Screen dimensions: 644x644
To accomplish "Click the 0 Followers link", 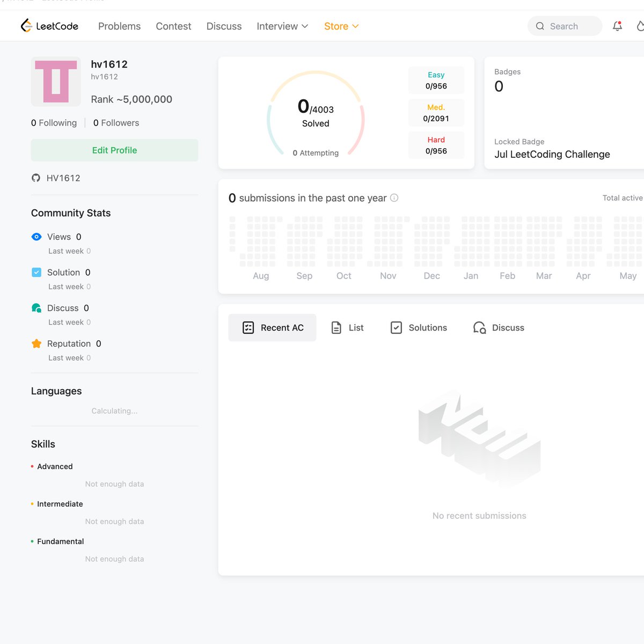I will click(x=116, y=123).
